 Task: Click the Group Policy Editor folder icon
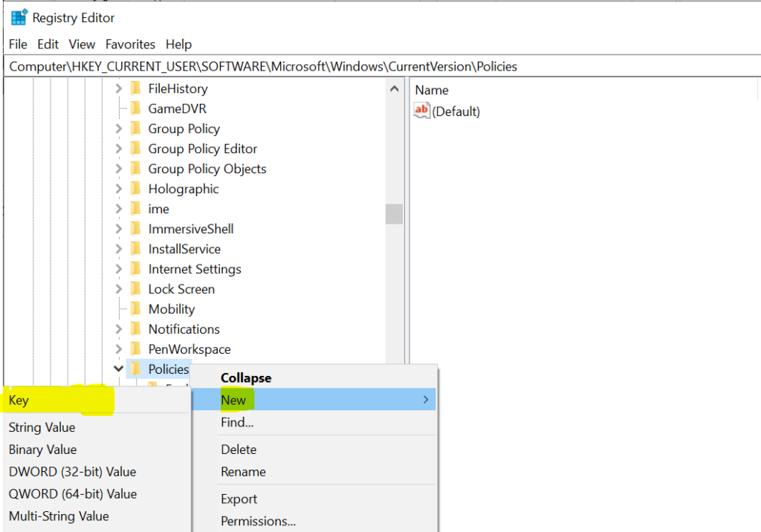(136, 149)
